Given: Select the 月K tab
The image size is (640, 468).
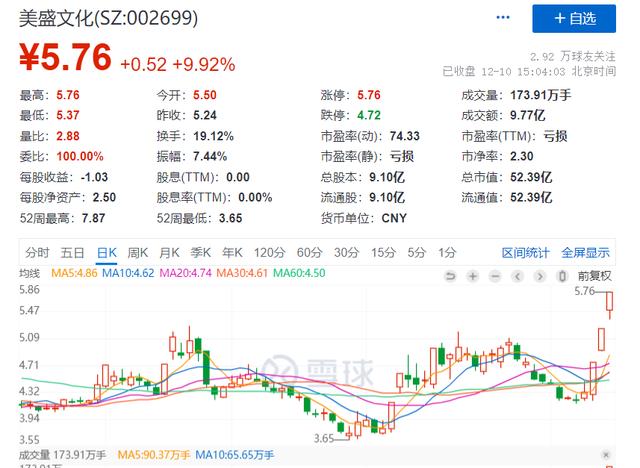Looking at the screenshot, I should pyautogui.click(x=169, y=253).
